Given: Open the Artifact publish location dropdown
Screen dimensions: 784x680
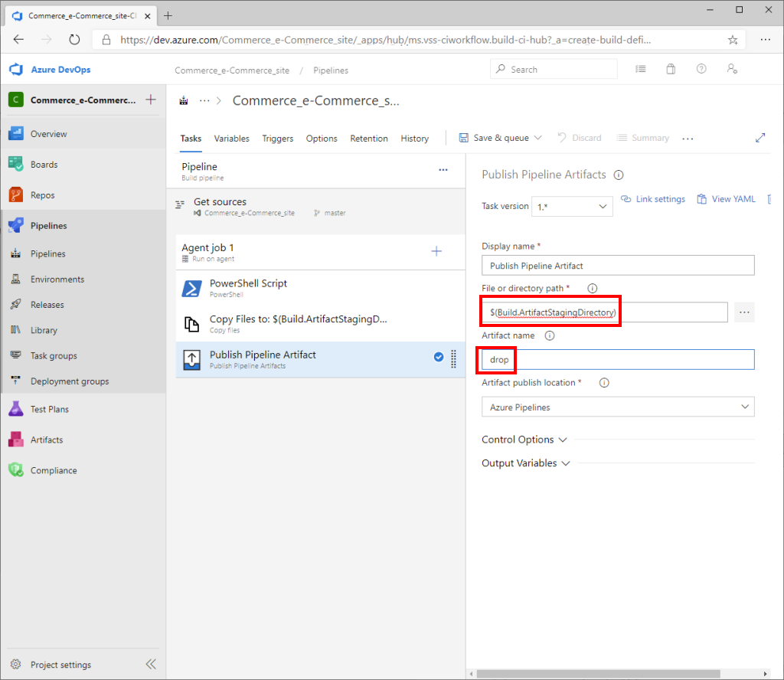Looking at the screenshot, I should (617, 406).
